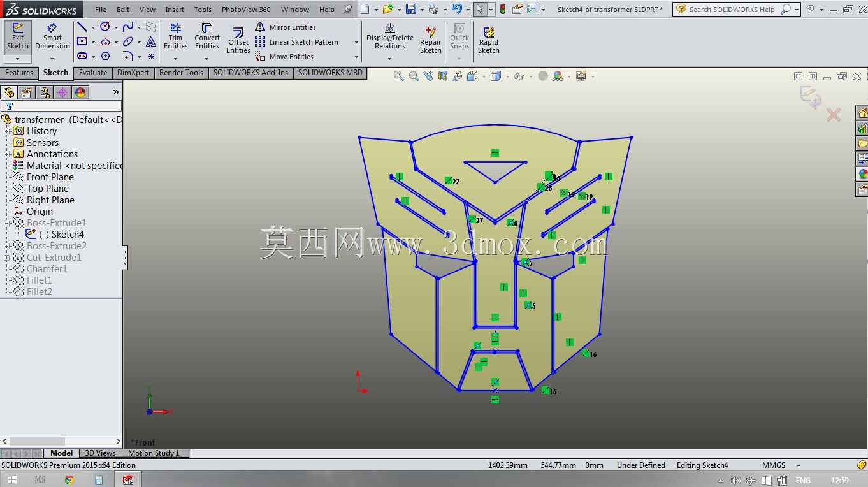Screen dimensions: 868x487
Task: Toggle the Rapid Sketch tool
Action: pyautogui.click(x=489, y=40)
